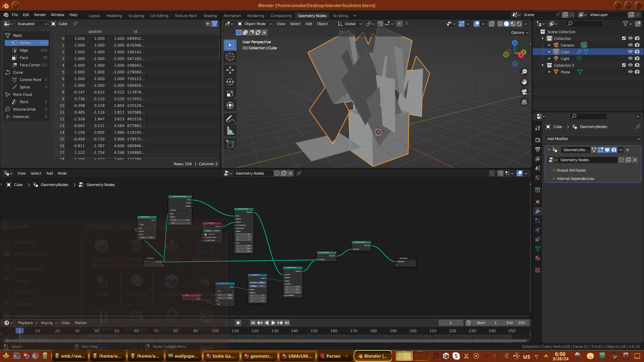This screenshot has height=362, width=644.
Task: Select the Annotate pencil tool
Action: tap(230, 119)
